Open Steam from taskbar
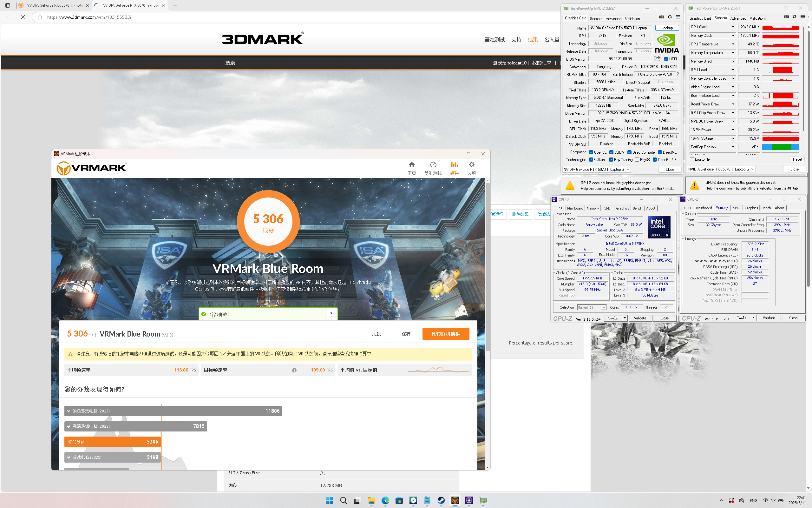Screen dimensions: 812x508 point(441,500)
